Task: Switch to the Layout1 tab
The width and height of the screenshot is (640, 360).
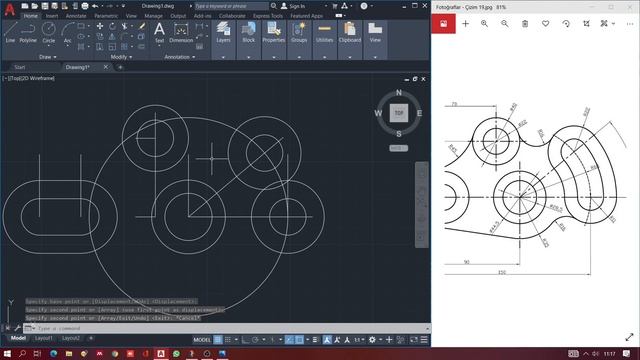Action: point(43,338)
